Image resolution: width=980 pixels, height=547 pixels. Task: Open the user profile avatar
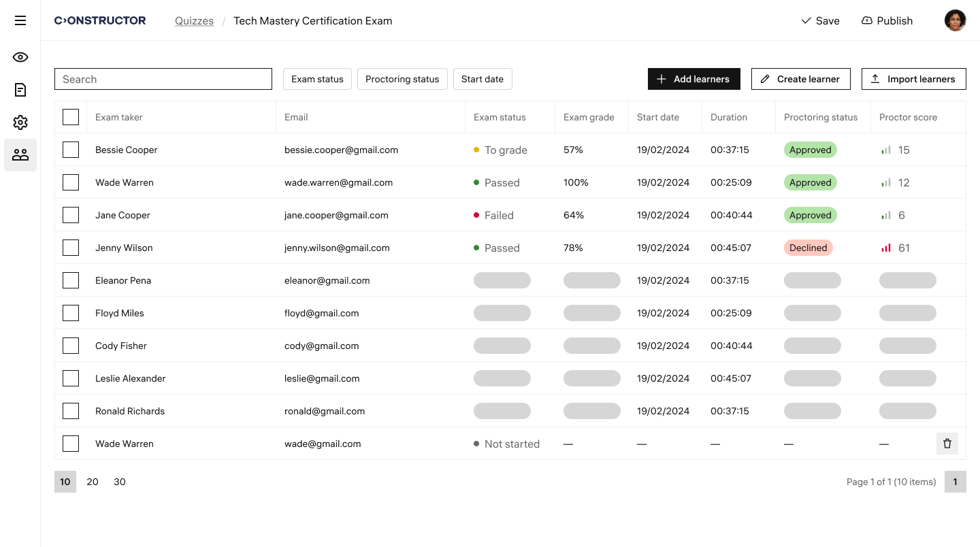(955, 20)
